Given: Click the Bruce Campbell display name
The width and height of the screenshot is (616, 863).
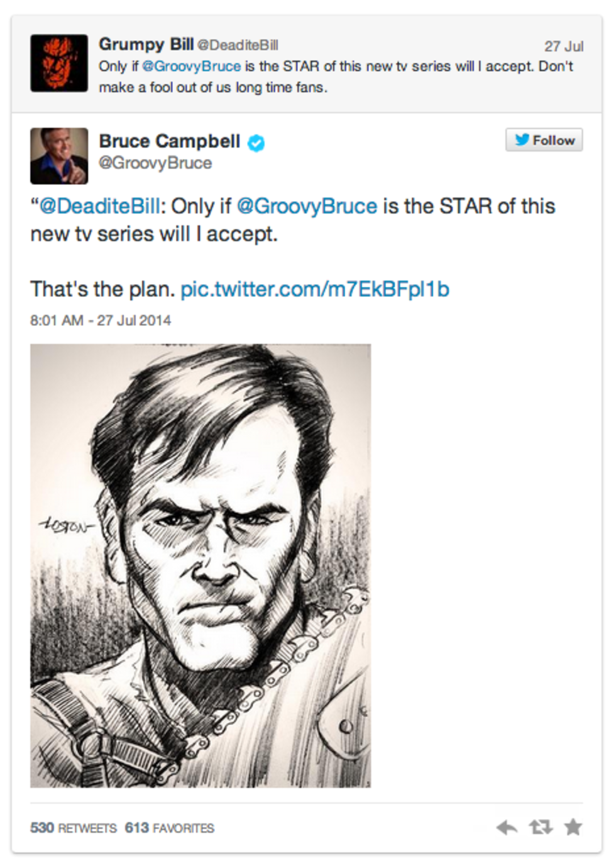Looking at the screenshot, I should coord(170,141).
